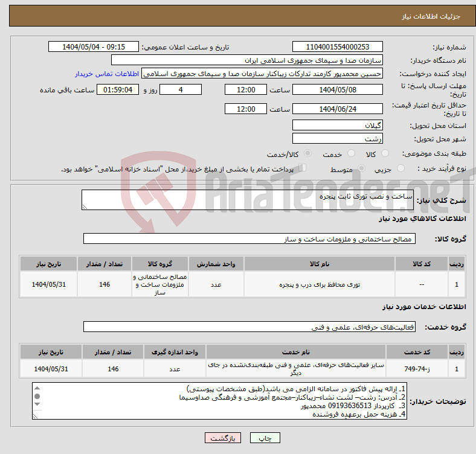Click service group field فعالیت‌های حرفه‌ای
The image size is (476, 454).
click(x=249, y=327)
